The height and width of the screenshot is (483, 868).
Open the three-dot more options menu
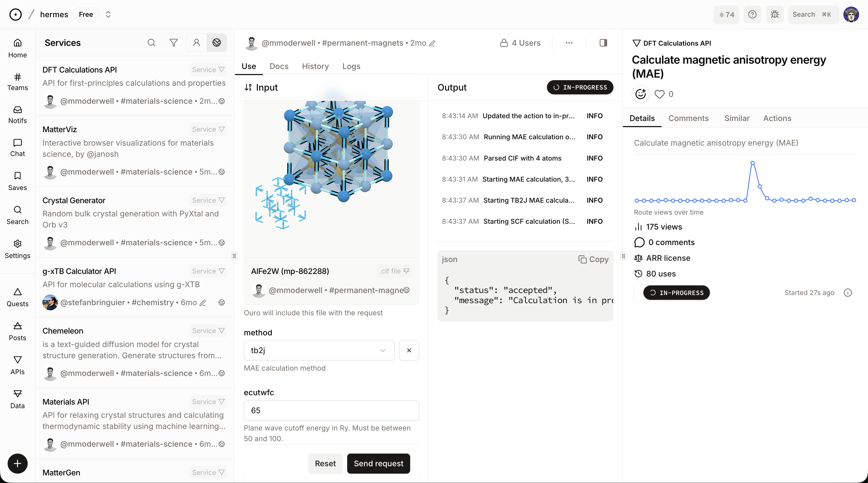pyautogui.click(x=569, y=43)
